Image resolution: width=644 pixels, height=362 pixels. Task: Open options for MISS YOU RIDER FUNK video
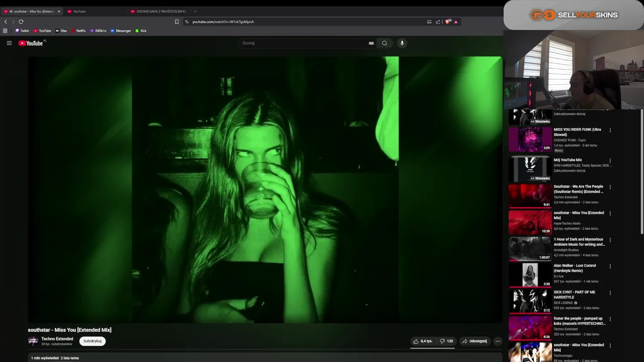coord(610,130)
